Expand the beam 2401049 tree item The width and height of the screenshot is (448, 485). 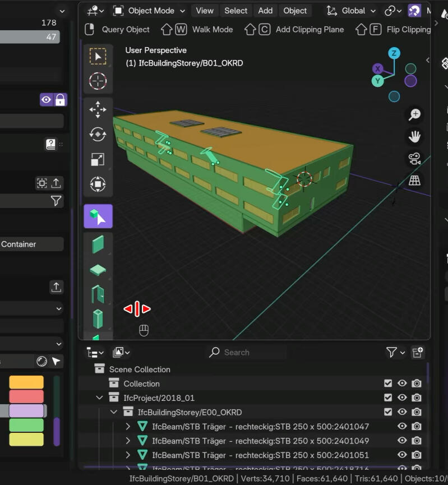point(128,441)
